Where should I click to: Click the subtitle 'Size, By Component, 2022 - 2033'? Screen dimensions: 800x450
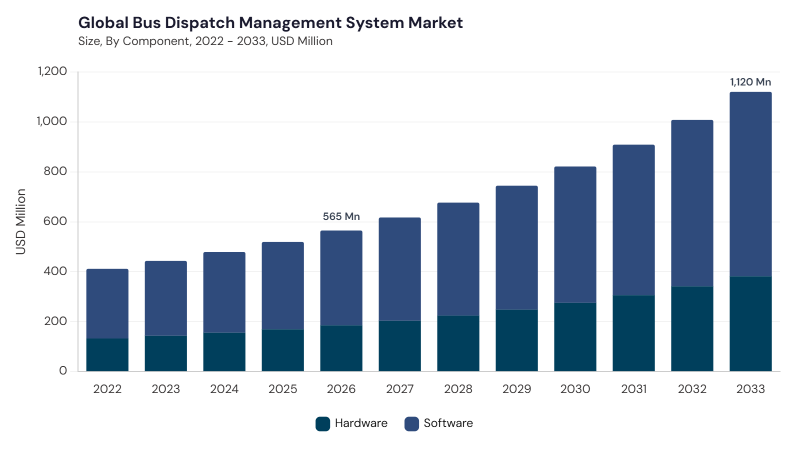pos(171,41)
